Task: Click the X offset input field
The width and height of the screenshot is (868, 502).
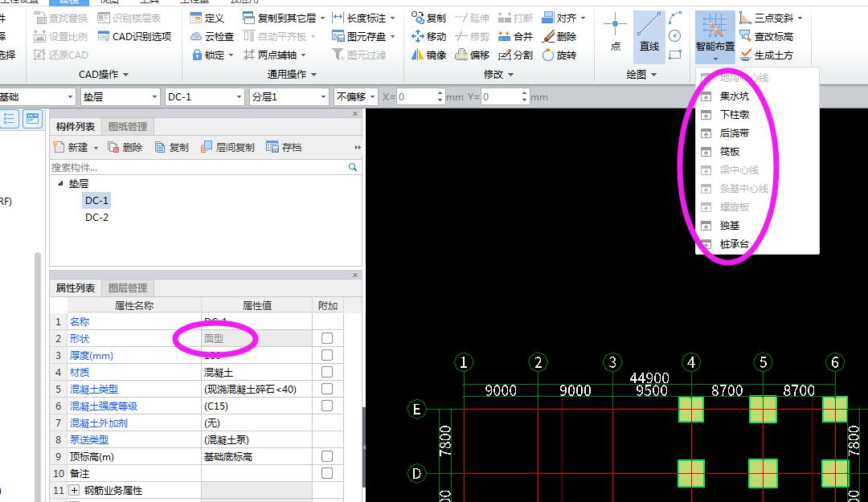Action: (416, 97)
